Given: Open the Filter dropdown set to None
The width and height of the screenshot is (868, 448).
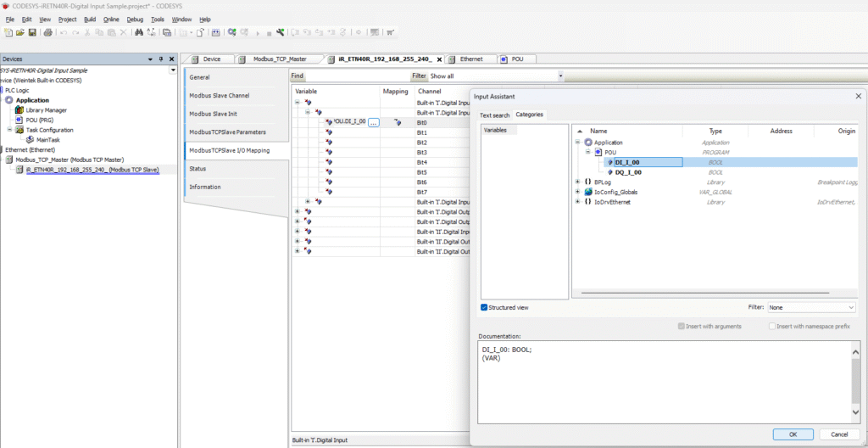Looking at the screenshot, I should [811, 307].
